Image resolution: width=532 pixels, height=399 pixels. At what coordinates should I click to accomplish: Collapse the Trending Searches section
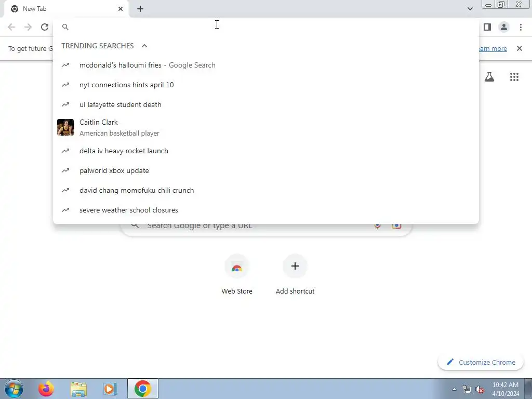coord(144,46)
